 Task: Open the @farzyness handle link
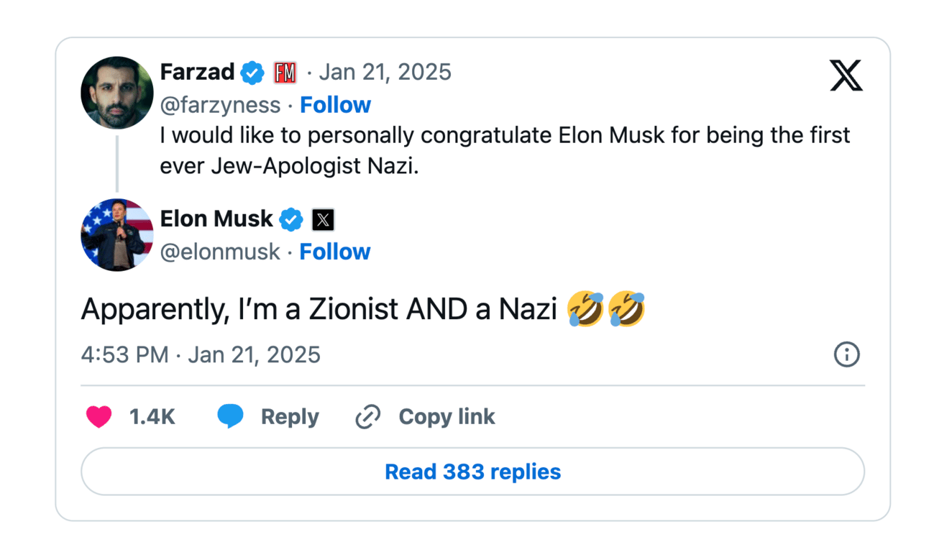click(220, 105)
